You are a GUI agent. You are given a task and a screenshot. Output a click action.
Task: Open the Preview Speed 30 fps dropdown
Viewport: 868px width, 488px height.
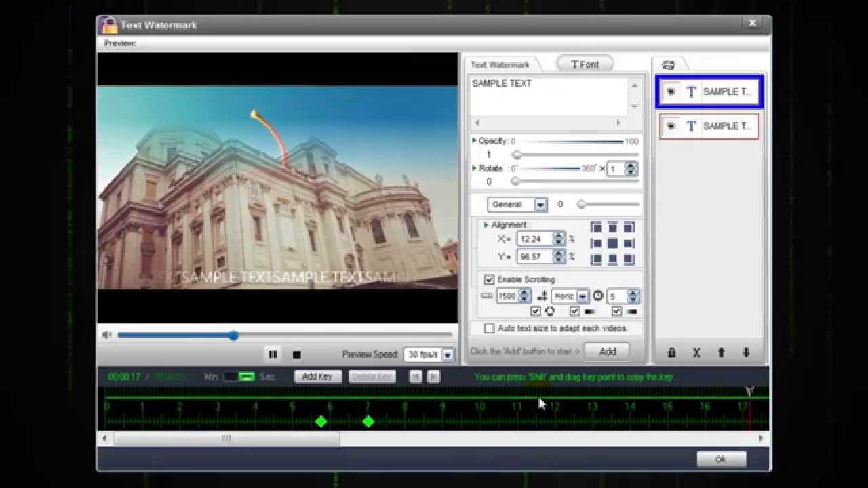(x=448, y=354)
